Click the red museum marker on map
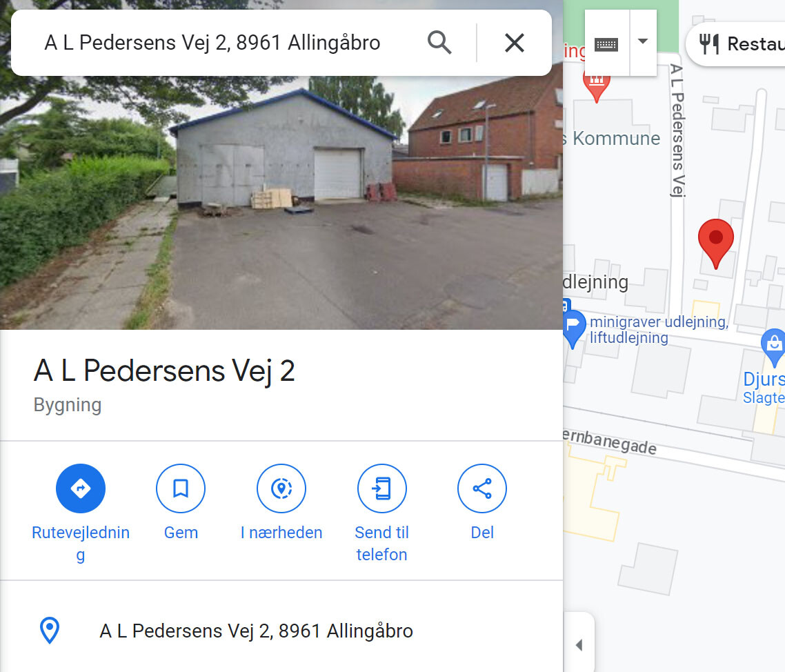Screen dimensions: 785x672 click(596, 85)
